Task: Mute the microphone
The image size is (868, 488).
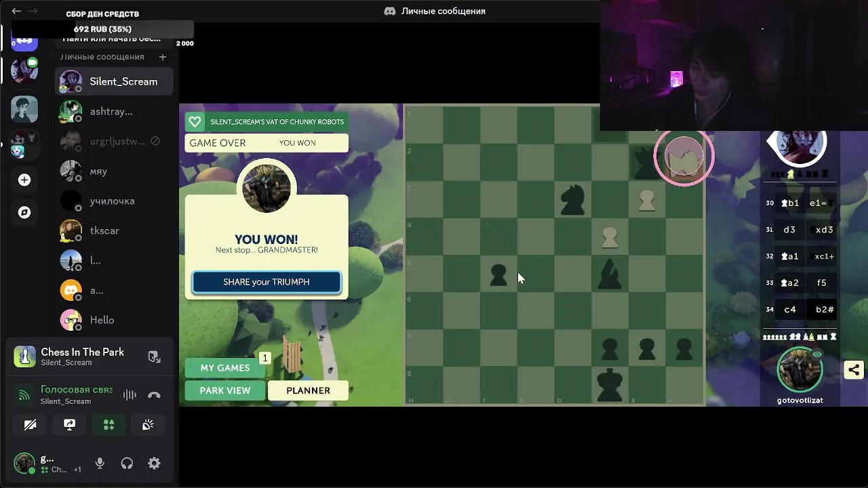Action: pyautogui.click(x=100, y=464)
